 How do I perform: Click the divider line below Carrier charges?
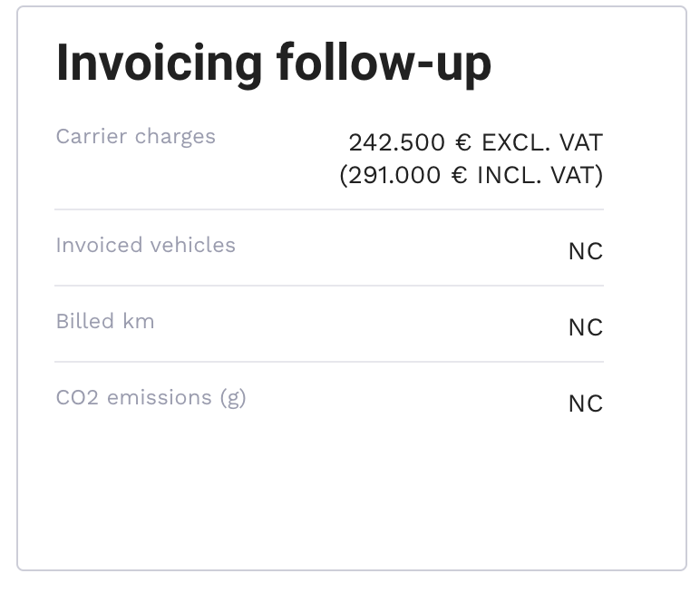point(328,209)
